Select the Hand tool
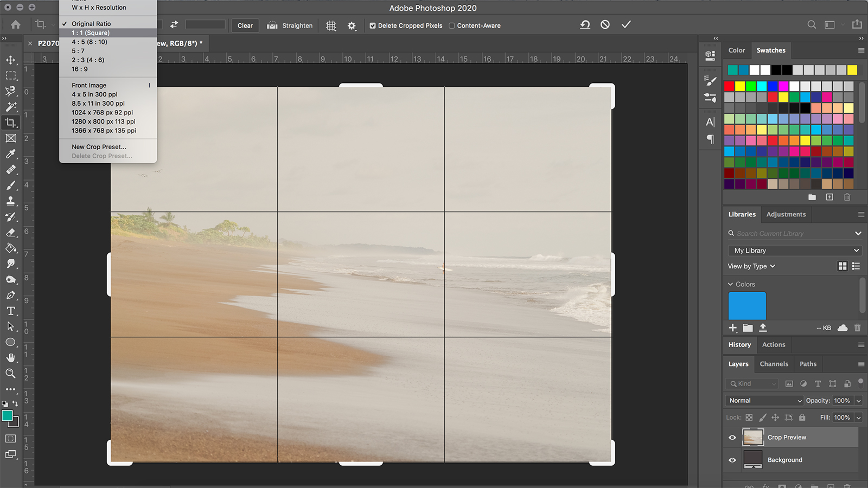The image size is (868, 488). click(x=10, y=358)
